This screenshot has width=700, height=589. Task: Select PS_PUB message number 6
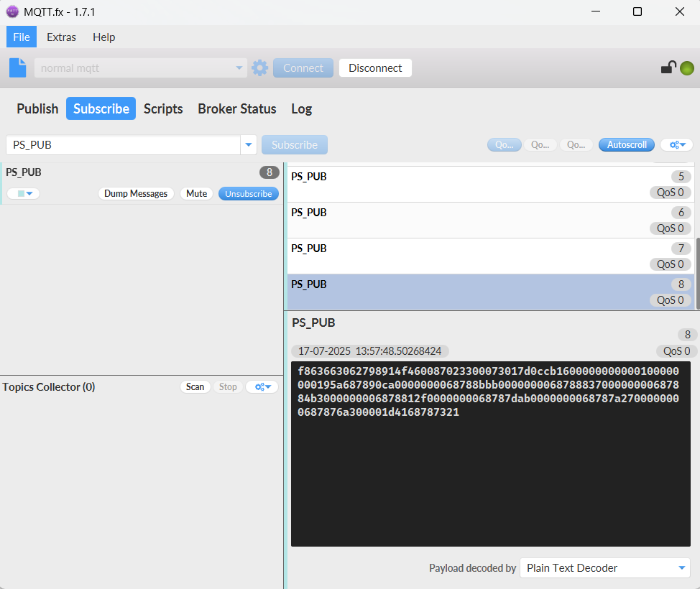491,221
